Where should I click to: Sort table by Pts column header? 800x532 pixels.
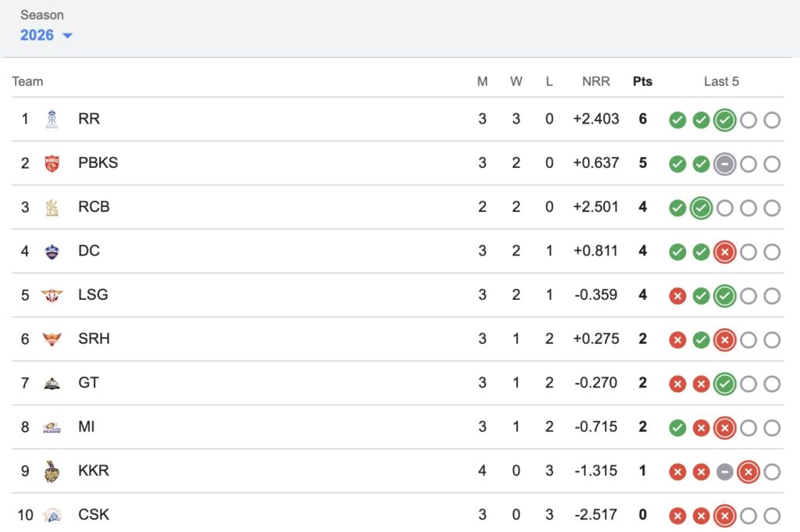coord(642,81)
